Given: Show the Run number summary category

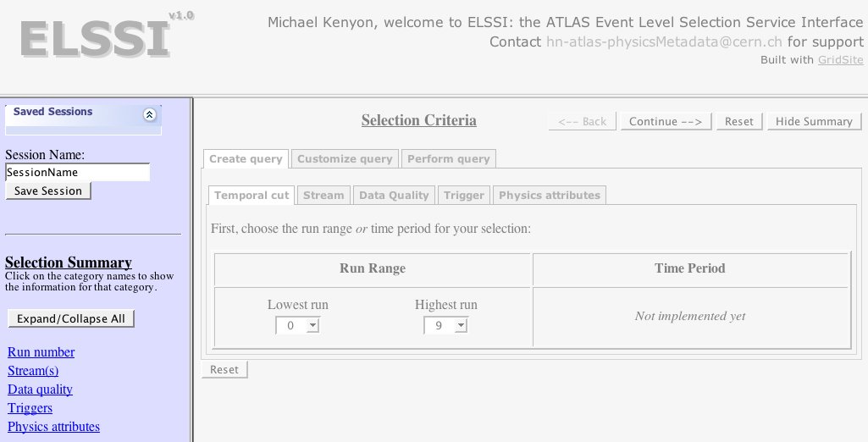Looking at the screenshot, I should click(41, 352).
